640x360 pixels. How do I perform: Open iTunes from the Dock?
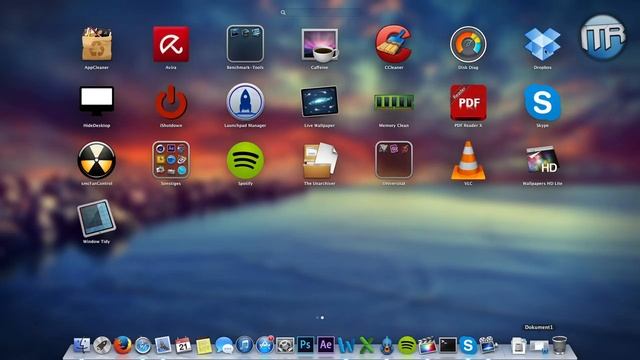click(244, 345)
